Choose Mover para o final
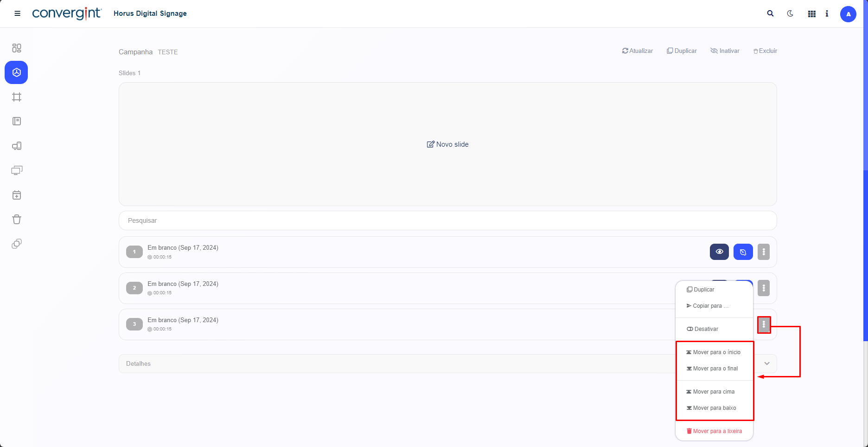Screen dimensions: 868x447 tap(715, 369)
